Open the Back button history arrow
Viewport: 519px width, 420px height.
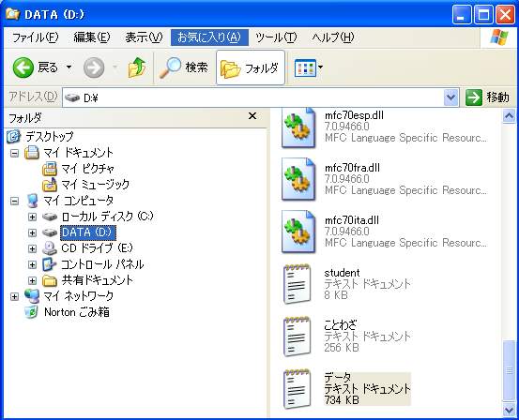[x=69, y=67]
